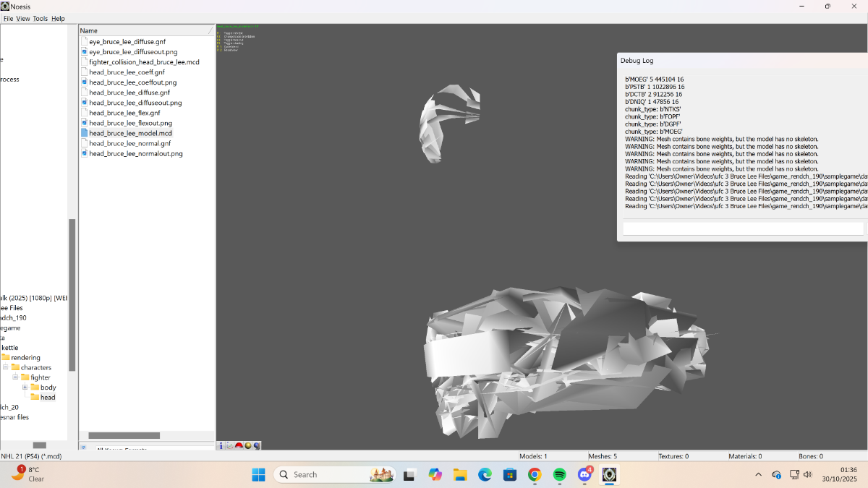Click the red dome icon in viewport toolbar

point(239,446)
